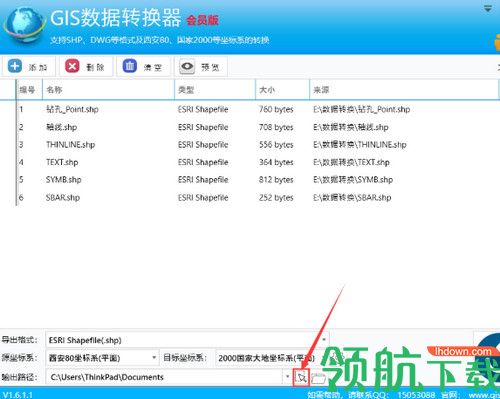500x399 pixels.
Task: Click the V1.6.1.1 version label
Action: 18,395
